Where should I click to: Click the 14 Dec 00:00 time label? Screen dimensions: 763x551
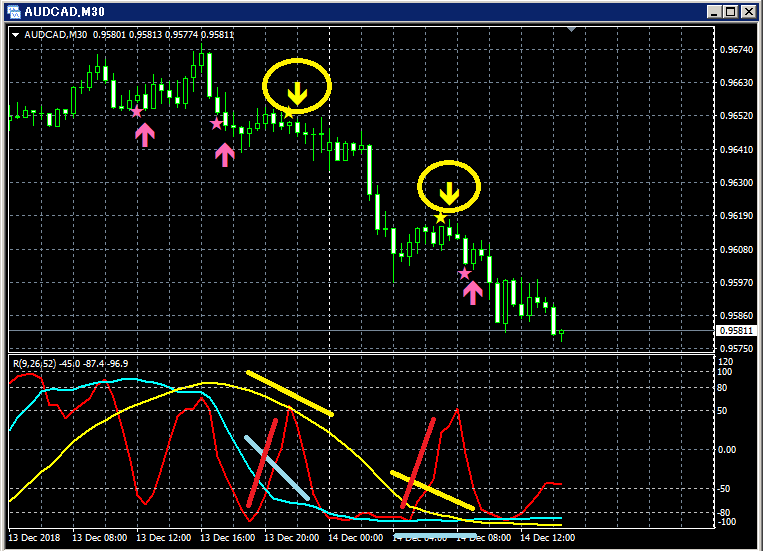coord(356,538)
